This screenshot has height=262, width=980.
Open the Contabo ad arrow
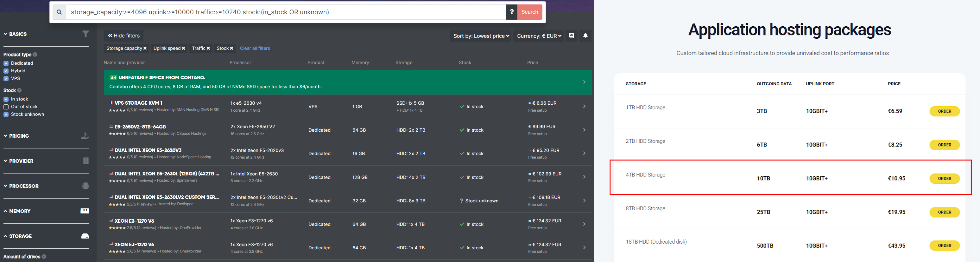click(584, 82)
